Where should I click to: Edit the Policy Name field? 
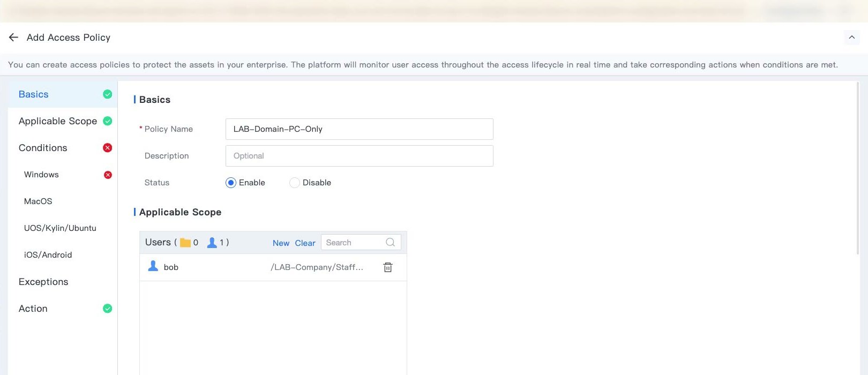tap(360, 129)
